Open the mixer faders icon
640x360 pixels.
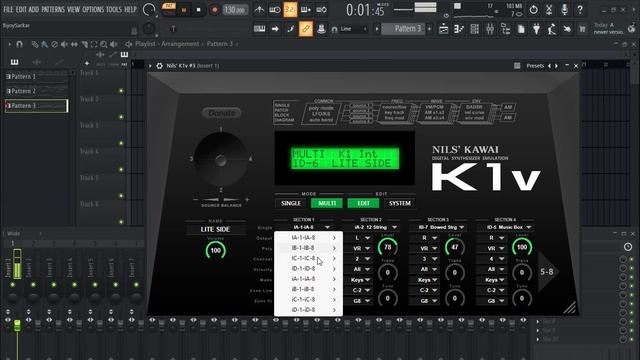(490, 29)
